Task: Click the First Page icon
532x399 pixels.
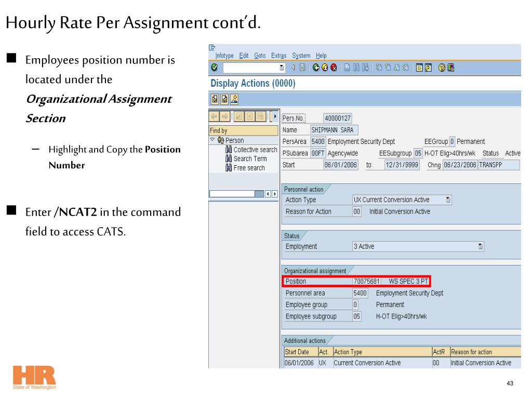Action: tap(379, 68)
